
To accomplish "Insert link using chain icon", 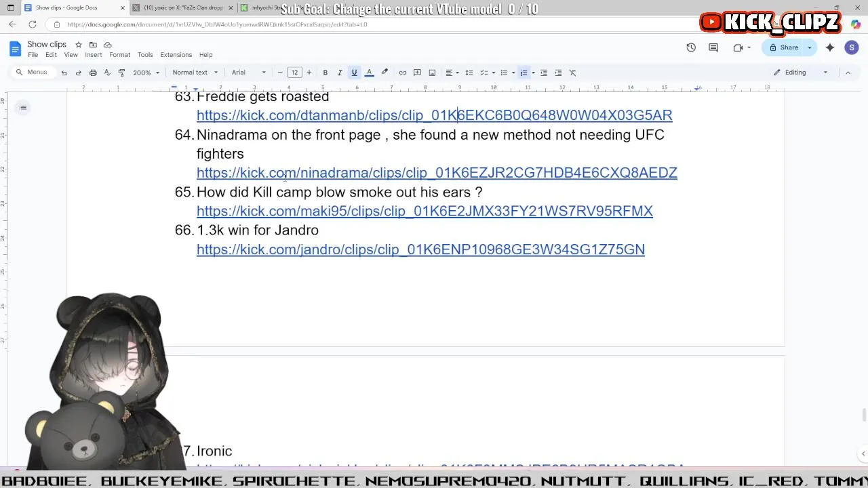I will click(402, 73).
